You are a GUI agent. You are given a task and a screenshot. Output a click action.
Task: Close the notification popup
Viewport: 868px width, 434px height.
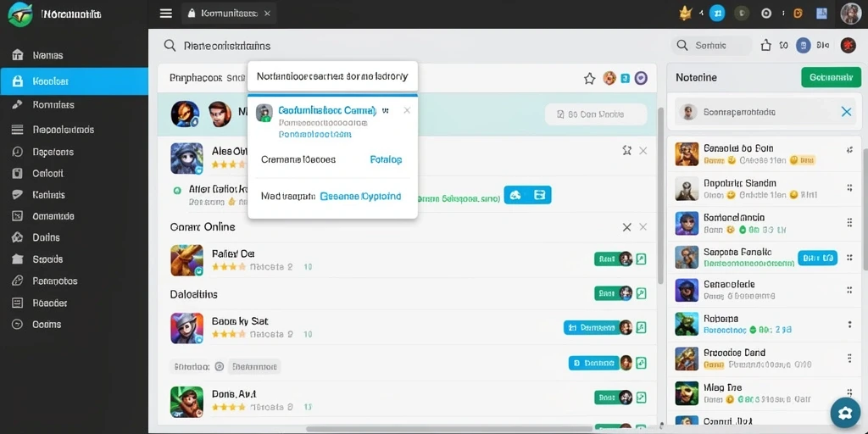tap(407, 110)
